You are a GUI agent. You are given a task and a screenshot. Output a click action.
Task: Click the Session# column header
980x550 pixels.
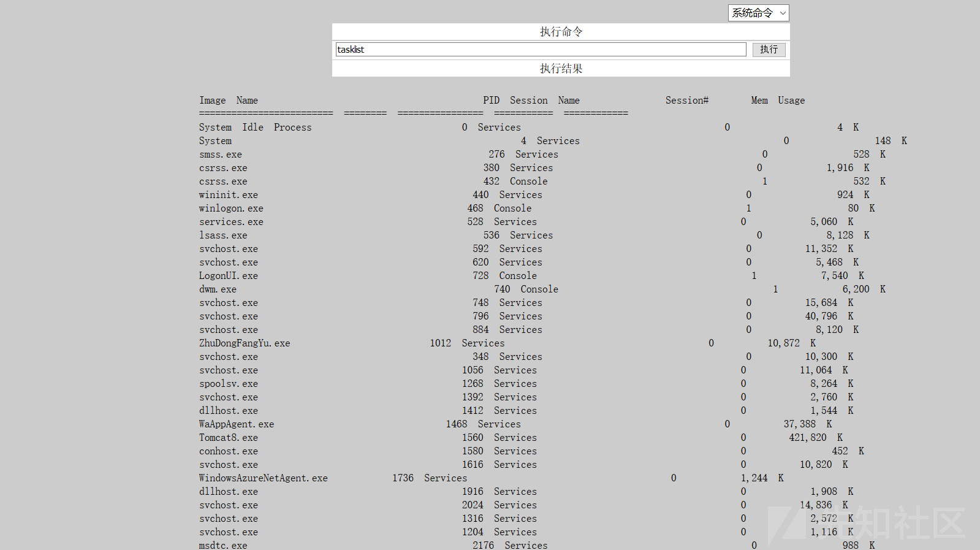687,101
